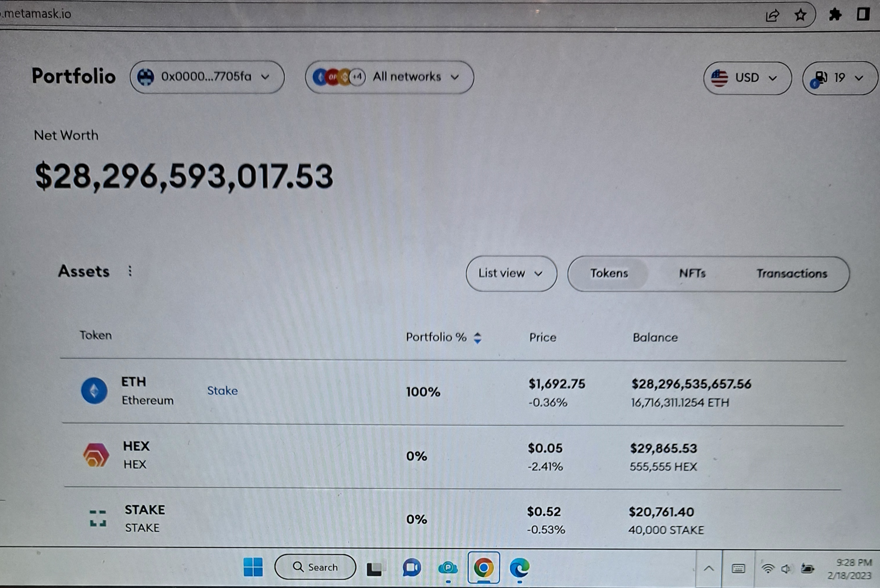The width and height of the screenshot is (880, 588).
Task: Click the Stake link next to ETH
Action: pos(223,391)
